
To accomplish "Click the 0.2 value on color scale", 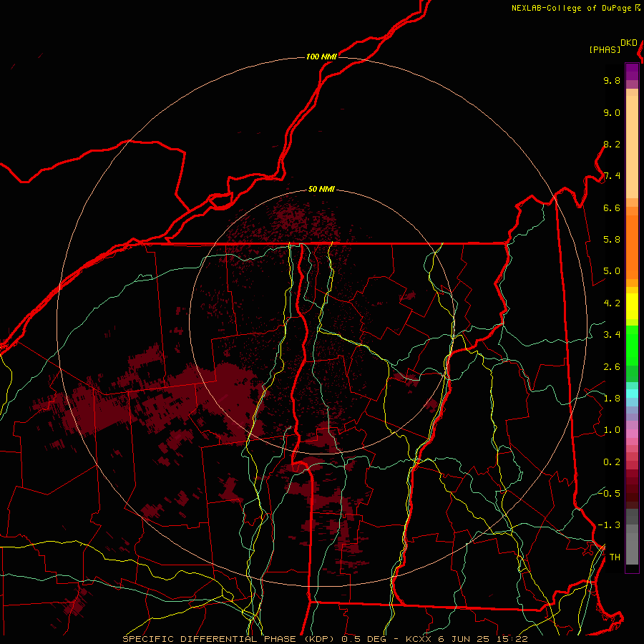I will [x=612, y=462].
